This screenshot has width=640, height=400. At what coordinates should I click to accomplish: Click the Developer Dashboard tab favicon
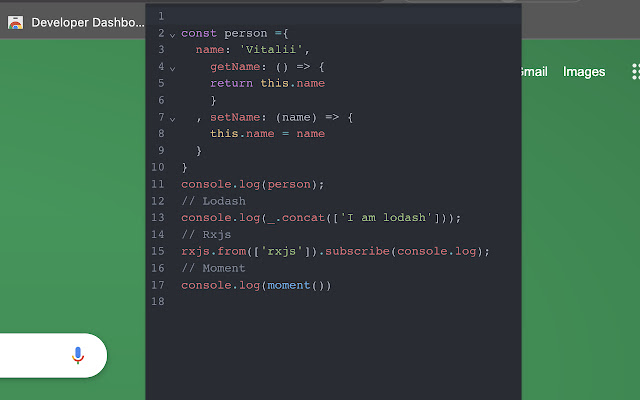pyautogui.click(x=16, y=22)
